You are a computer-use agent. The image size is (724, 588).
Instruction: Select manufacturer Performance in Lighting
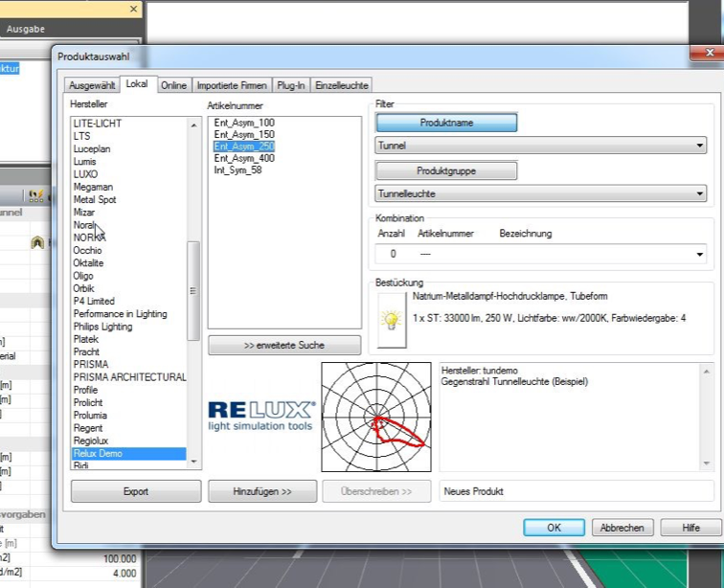tap(120, 313)
